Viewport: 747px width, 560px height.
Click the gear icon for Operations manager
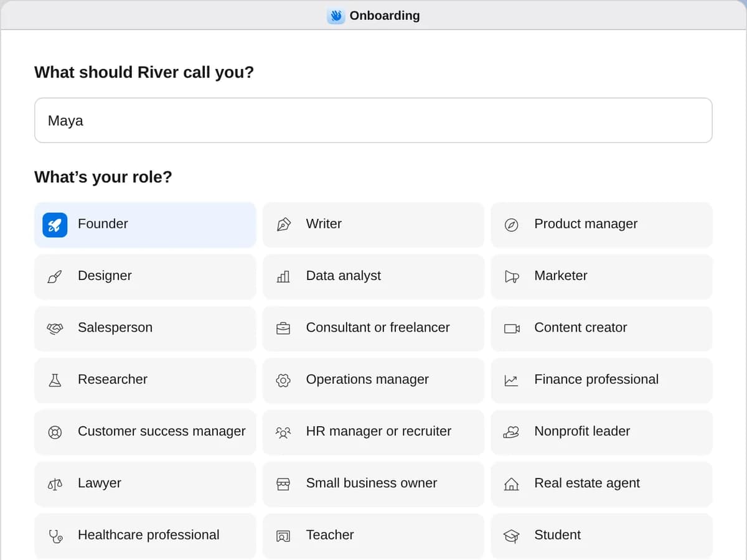283,380
